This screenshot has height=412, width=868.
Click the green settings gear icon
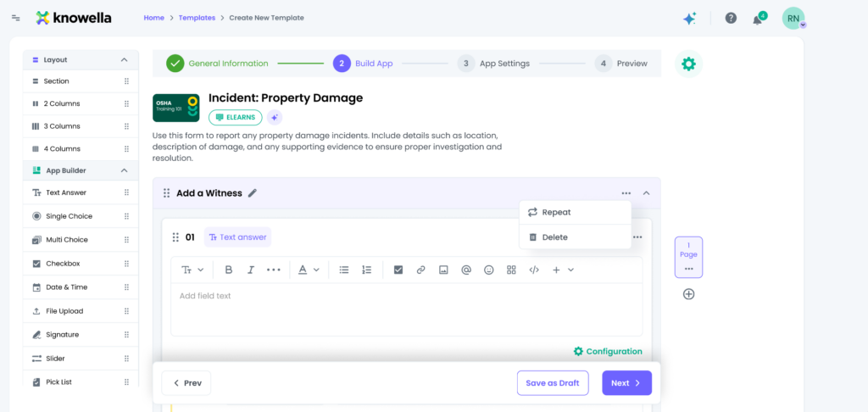pos(688,64)
